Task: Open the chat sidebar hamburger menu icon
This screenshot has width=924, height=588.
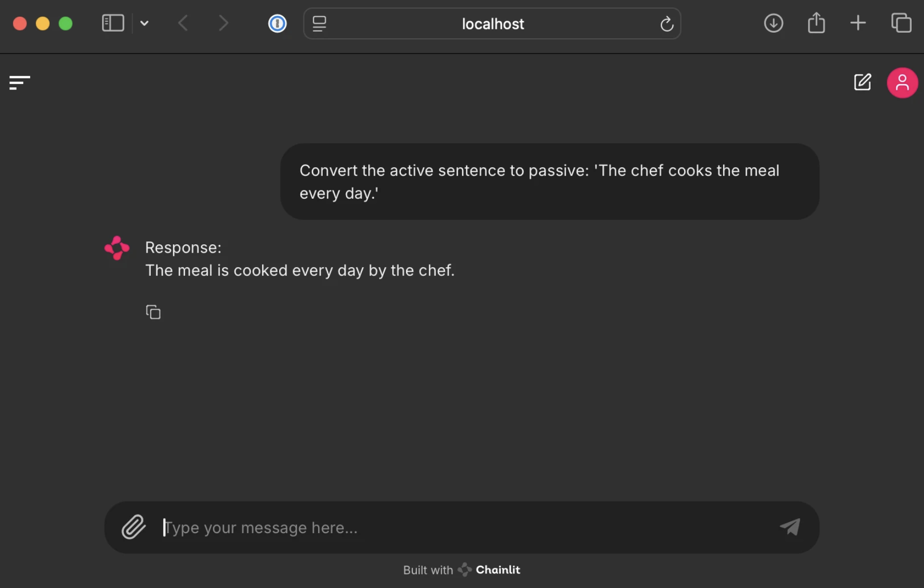Action: pos(20,82)
